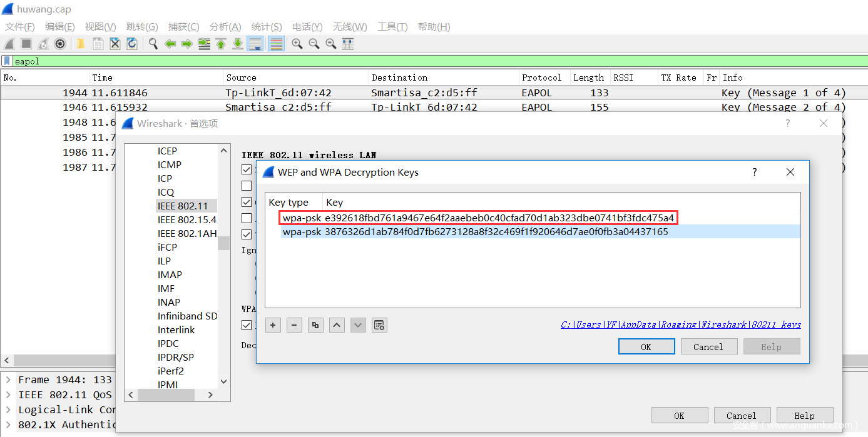The width and height of the screenshot is (868, 437).
Task: Click the eapol display filter field
Action: click(x=375, y=61)
